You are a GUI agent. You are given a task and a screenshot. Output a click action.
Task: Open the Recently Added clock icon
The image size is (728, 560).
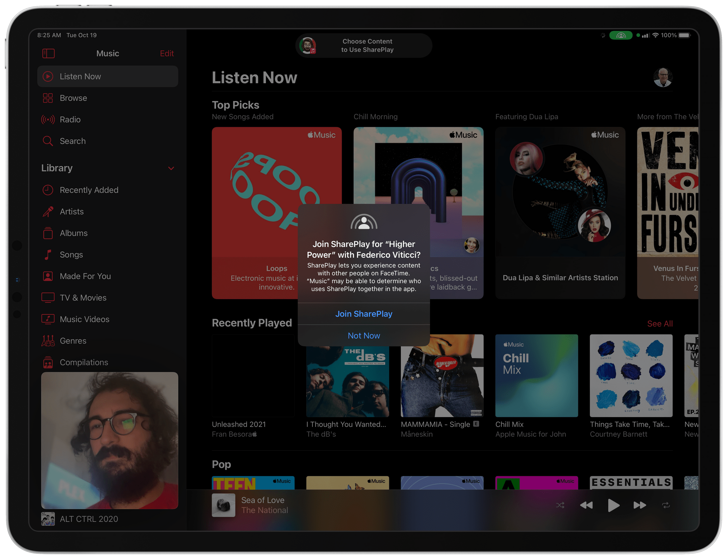48,190
